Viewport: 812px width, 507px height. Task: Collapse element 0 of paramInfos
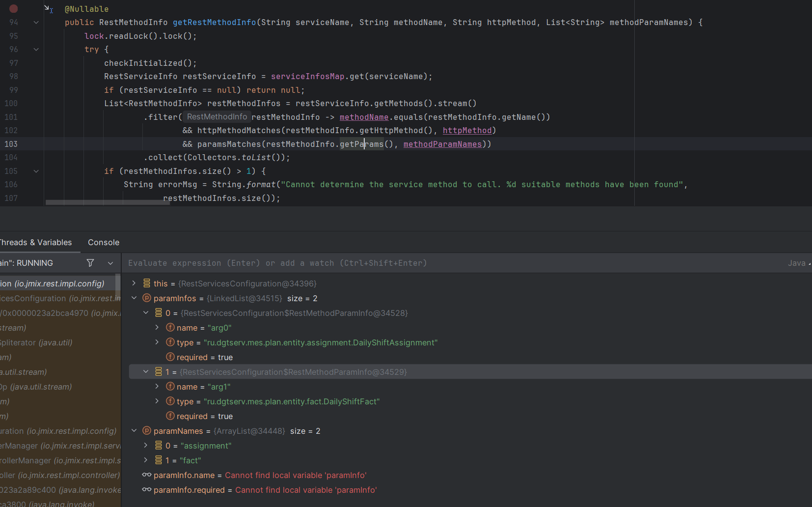coord(146,313)
